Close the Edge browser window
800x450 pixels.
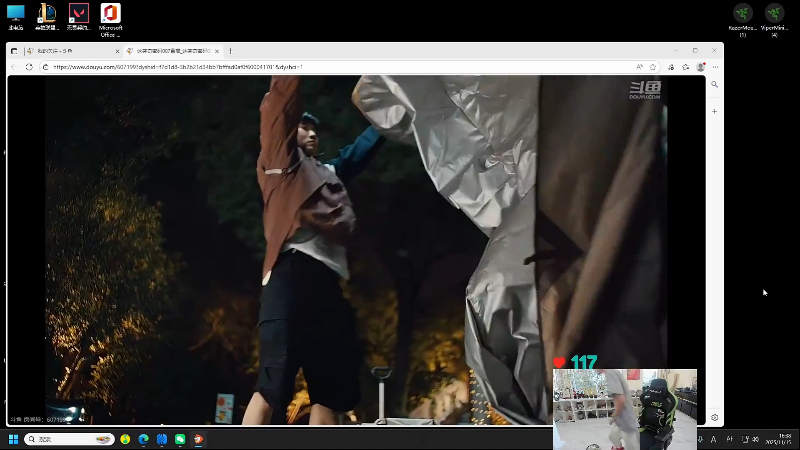click(x=714, y=51)
